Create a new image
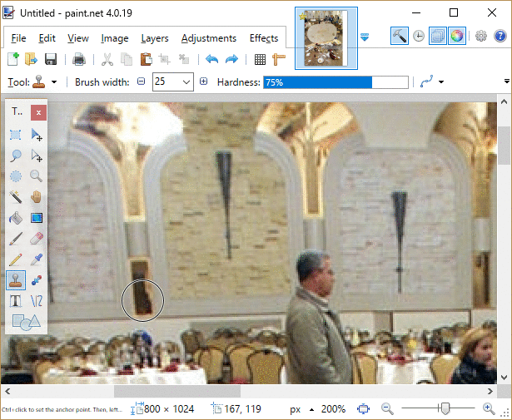 point(13,59)
